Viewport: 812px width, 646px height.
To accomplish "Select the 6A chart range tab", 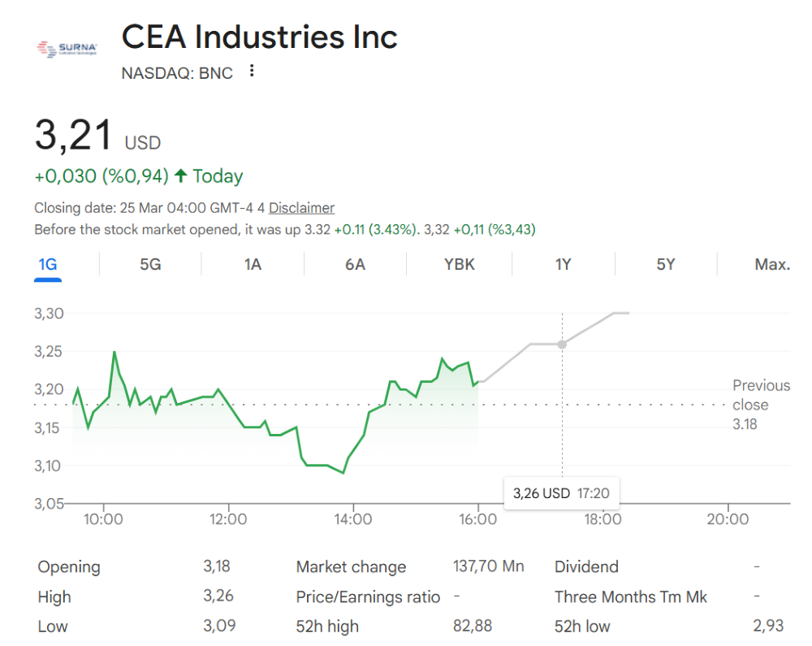I will point(355,264).
